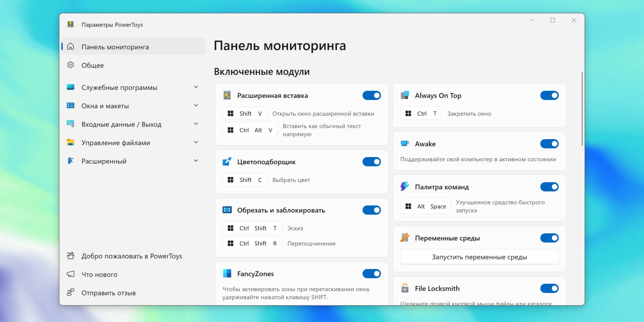Click the PowerToys app icon in title bar
This screenshot has width=644, height=322.
coord(70,24)
